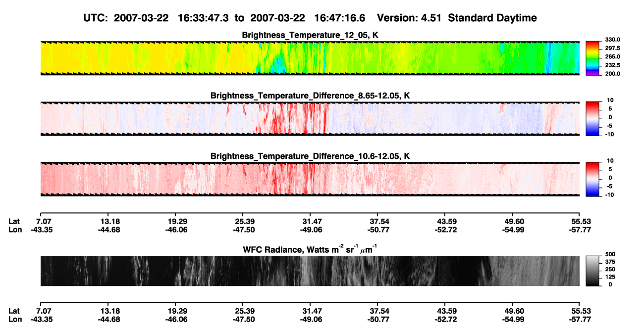Image resolution: width=644 pixels, height=330 pixels.
Task: Click the 265.0 colorbar tick label
Action: click(613, 56)
